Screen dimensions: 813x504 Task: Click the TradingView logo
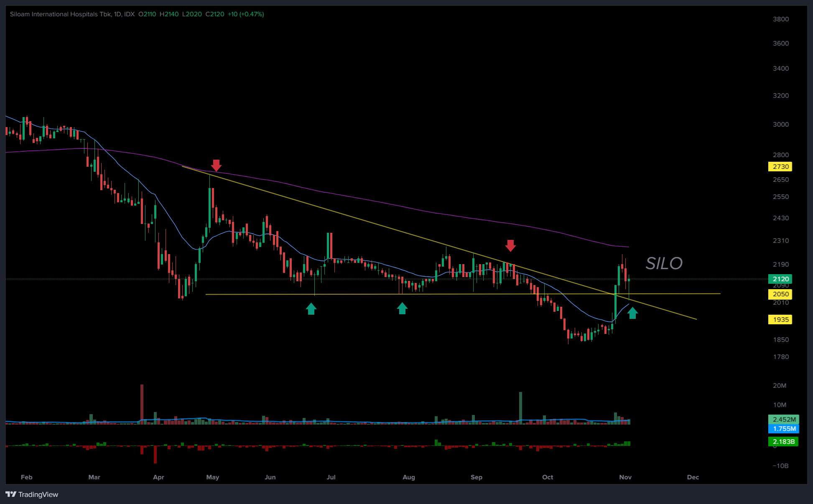pyautogui.click(x=32, y=494)
